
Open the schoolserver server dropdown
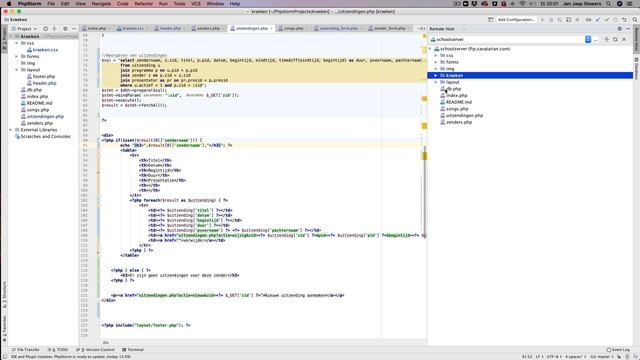588,40
